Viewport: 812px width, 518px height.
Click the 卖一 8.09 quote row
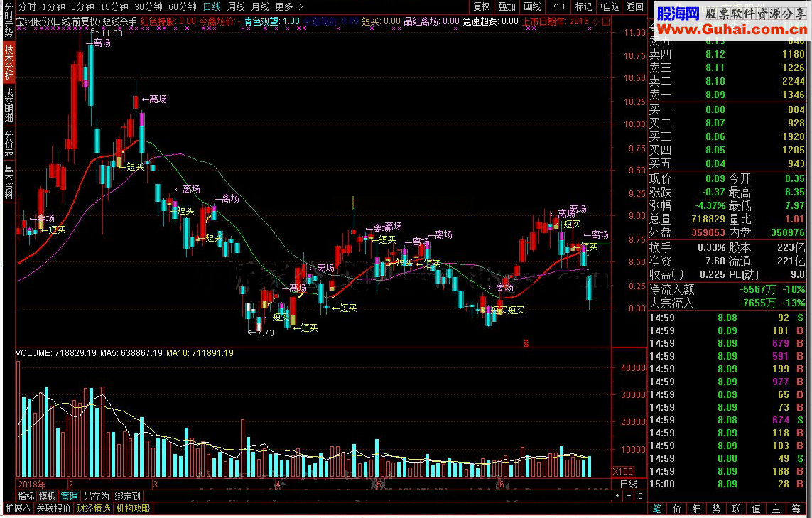[727, 95]
